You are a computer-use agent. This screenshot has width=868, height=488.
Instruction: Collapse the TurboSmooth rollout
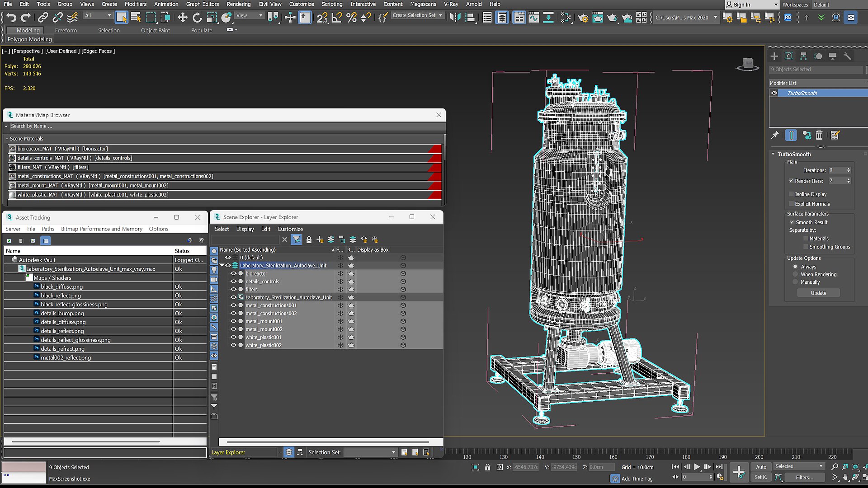pos(774,154)
